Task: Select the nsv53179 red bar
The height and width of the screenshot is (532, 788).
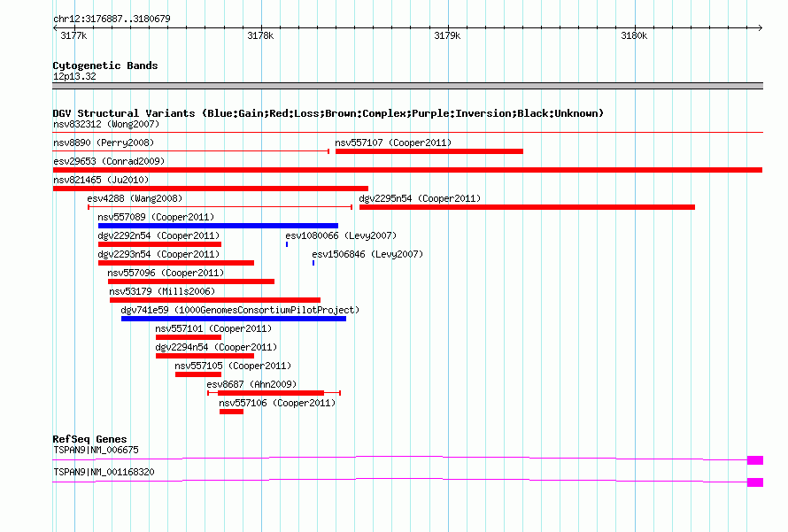Action: tap(215, 300)
